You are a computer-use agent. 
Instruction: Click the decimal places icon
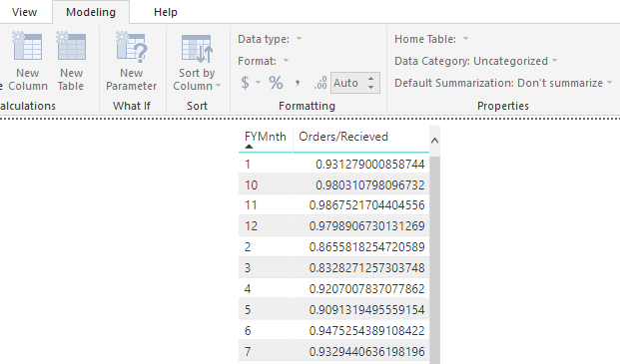click(320, 83)
